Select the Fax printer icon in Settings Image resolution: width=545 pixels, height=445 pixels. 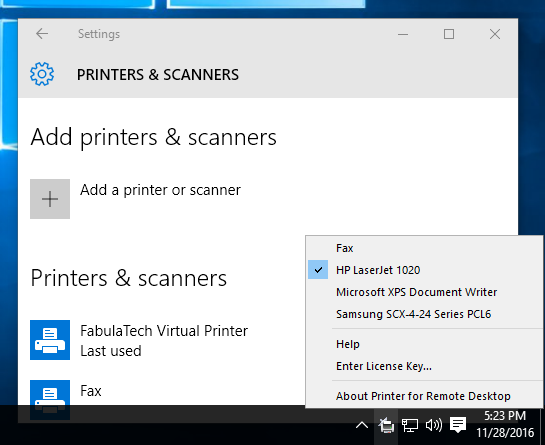[50, 399]
